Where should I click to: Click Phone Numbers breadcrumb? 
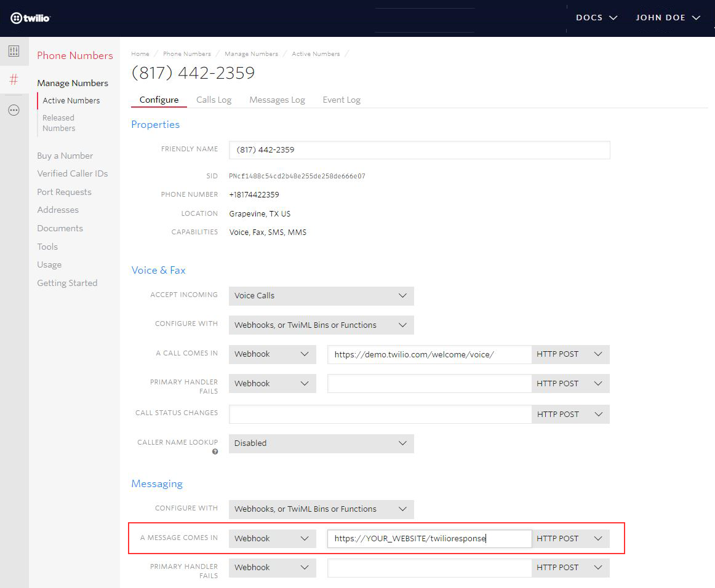tap(187, 54)
